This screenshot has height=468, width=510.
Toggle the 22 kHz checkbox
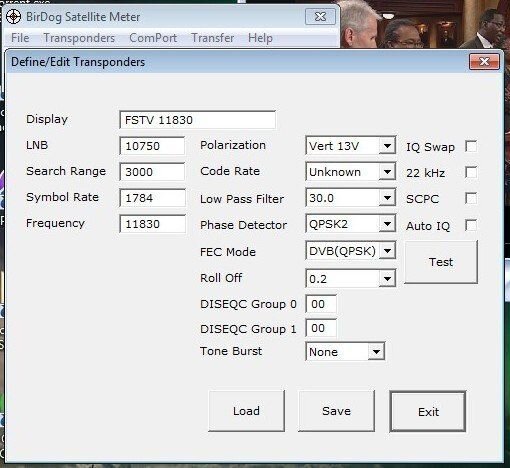pyautogui.click(x=471, y=172)
